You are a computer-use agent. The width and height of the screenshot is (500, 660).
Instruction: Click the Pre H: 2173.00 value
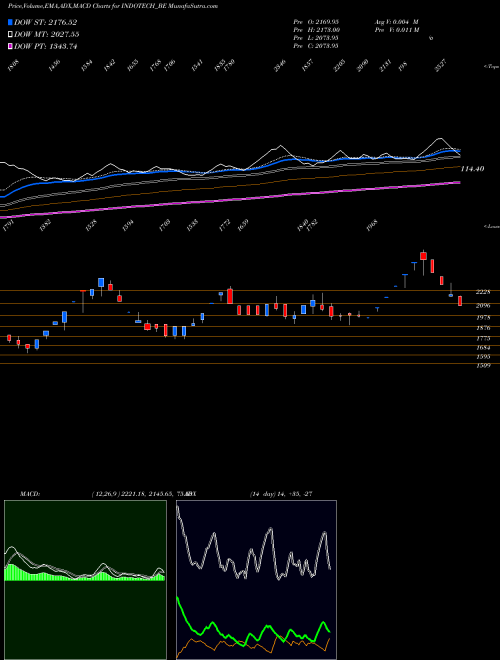317,30
